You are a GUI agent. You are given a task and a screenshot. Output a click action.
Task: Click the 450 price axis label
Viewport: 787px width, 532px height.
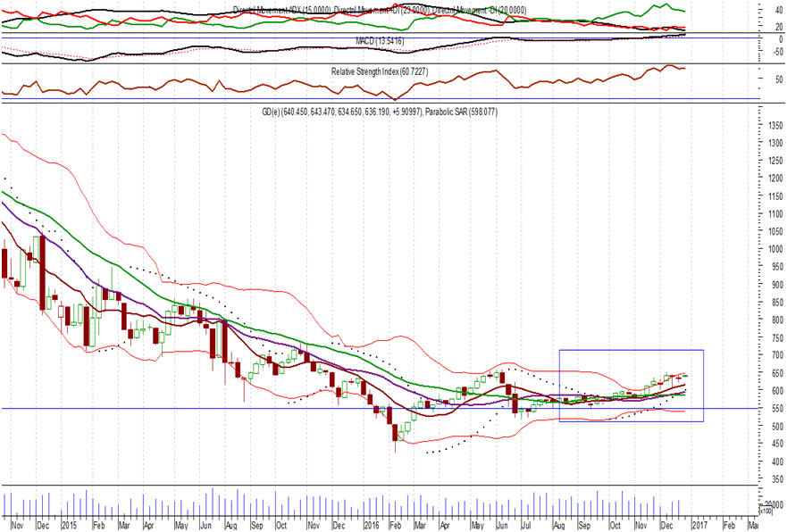pyautogui.click(x=777, y=444)
